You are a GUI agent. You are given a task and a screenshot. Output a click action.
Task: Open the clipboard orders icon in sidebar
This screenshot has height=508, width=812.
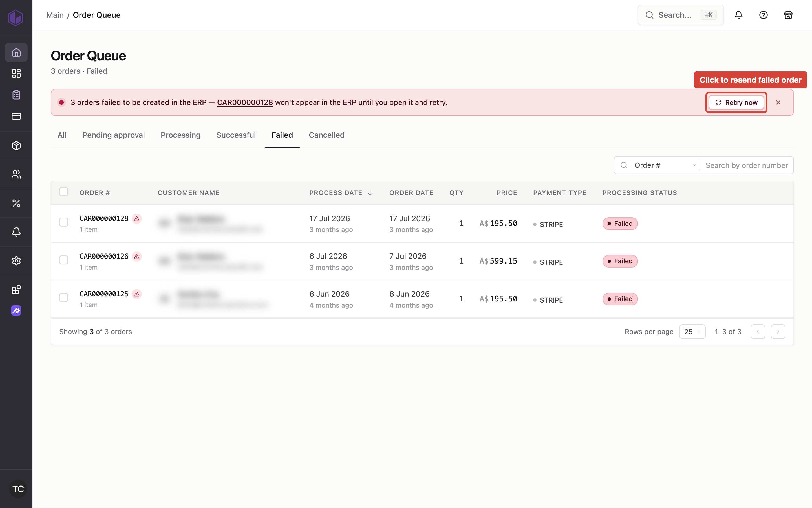click(x=16, y=95)
